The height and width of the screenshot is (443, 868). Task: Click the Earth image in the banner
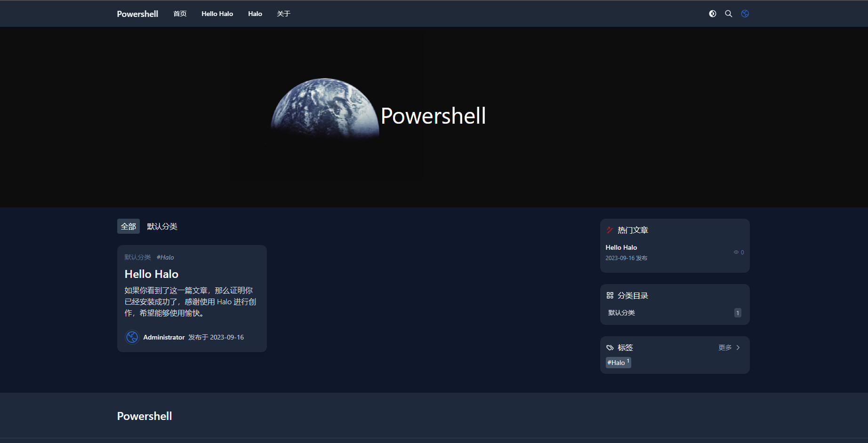click(325, 109)
